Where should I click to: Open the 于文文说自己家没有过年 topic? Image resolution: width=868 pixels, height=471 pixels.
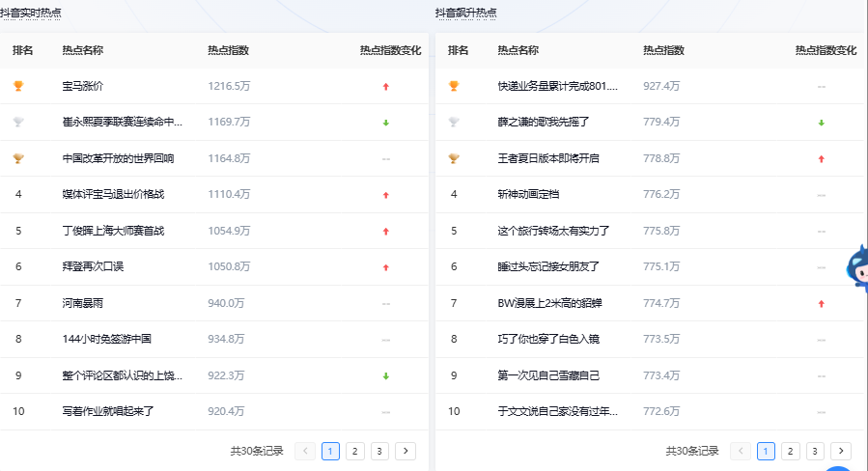pos(558,411)
